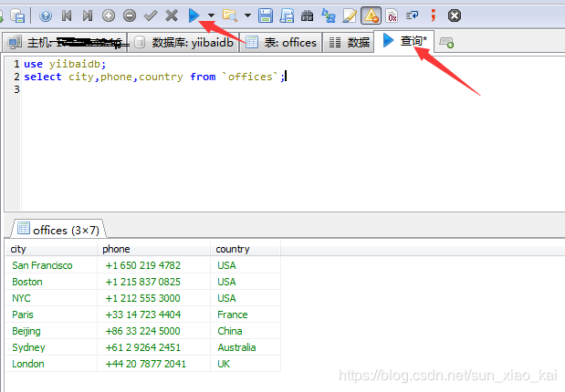Click the binoculars find text icon

click(x=307, y=15)
